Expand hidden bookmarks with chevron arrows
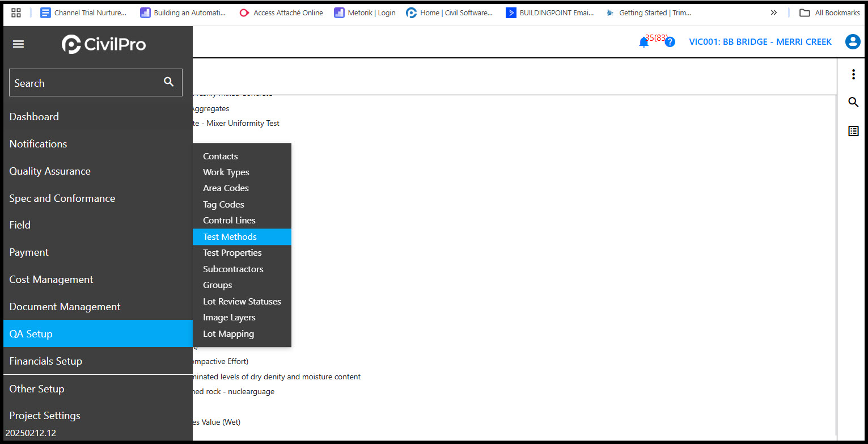The width and height of the screenshot is (868, 444). pyautogui.click(x=773, y=12)
